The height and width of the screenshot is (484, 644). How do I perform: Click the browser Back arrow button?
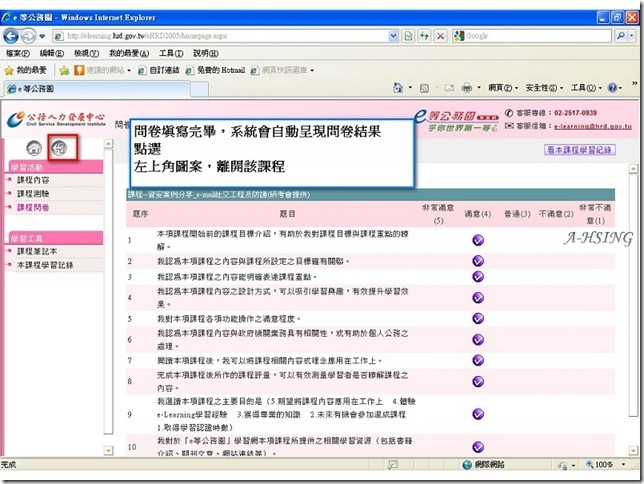coord(11,36)
